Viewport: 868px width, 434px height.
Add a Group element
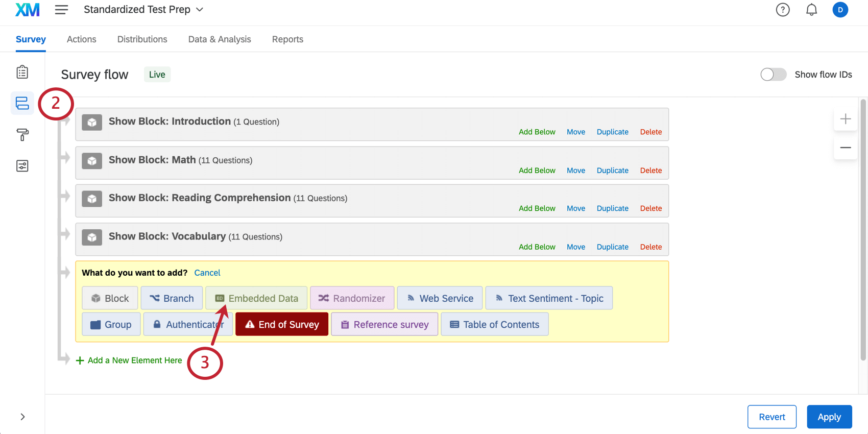click(x=111, y=324)
